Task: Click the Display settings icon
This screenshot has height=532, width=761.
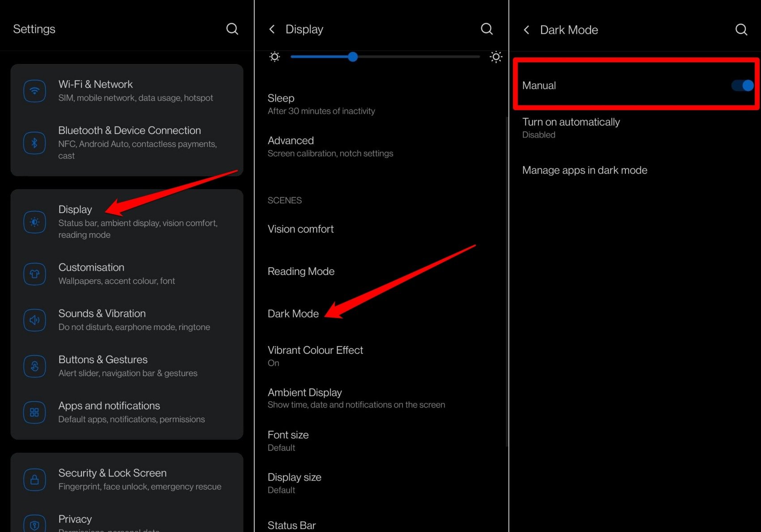Action: click(x=34, y=222)
